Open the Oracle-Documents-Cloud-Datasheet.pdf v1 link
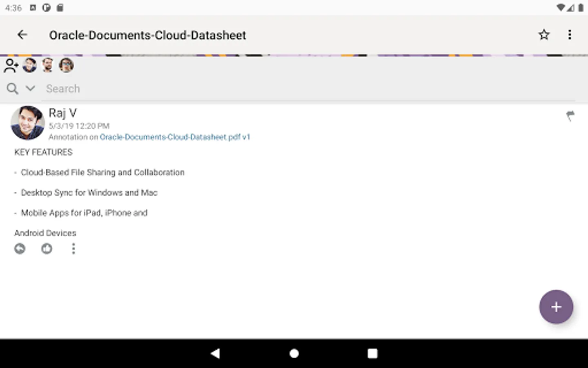588x368 pixels. coord(175,137)
